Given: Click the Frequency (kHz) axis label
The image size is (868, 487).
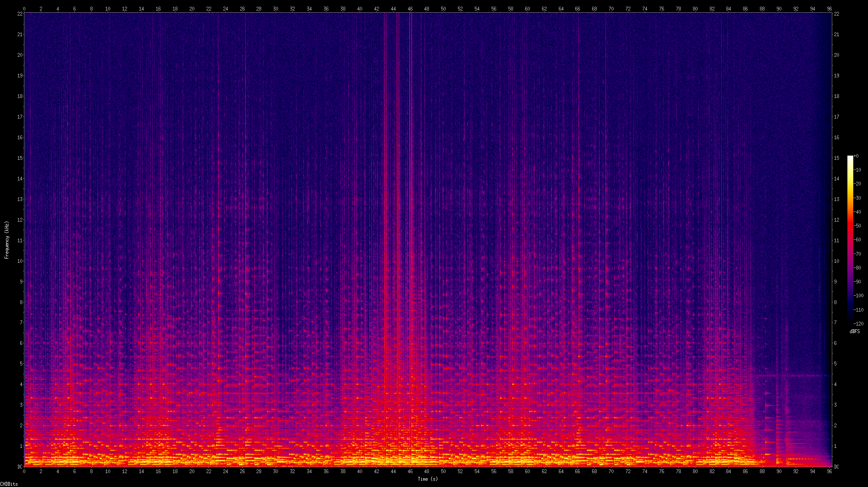Looking at the screenshot, I should 7,240.
